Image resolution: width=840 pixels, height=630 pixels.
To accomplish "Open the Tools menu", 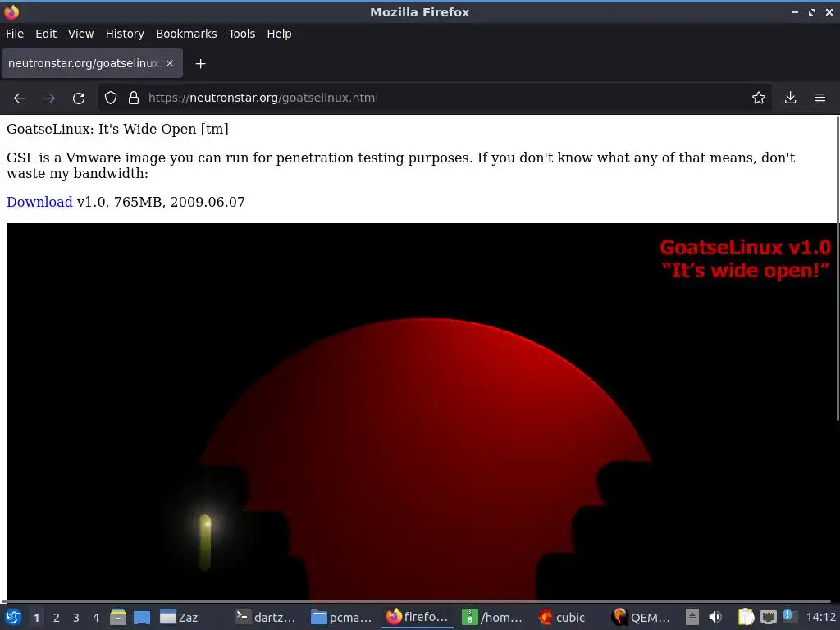I will coord(242,34).
